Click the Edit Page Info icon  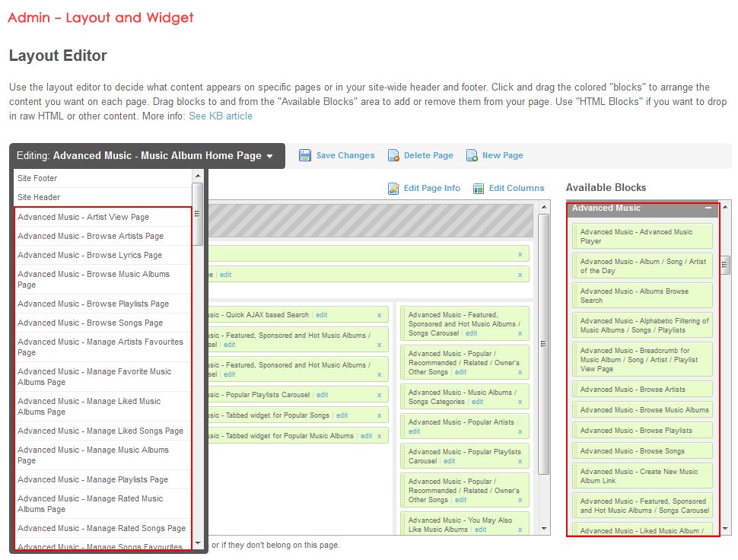(393, 188)
